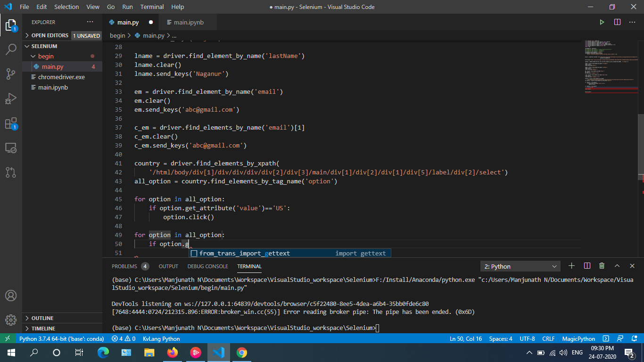Run the Python file using the play button

click(602, 22)
